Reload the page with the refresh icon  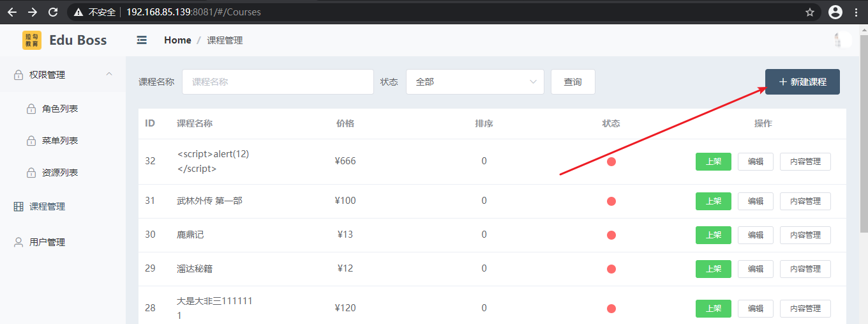(53, 12)
